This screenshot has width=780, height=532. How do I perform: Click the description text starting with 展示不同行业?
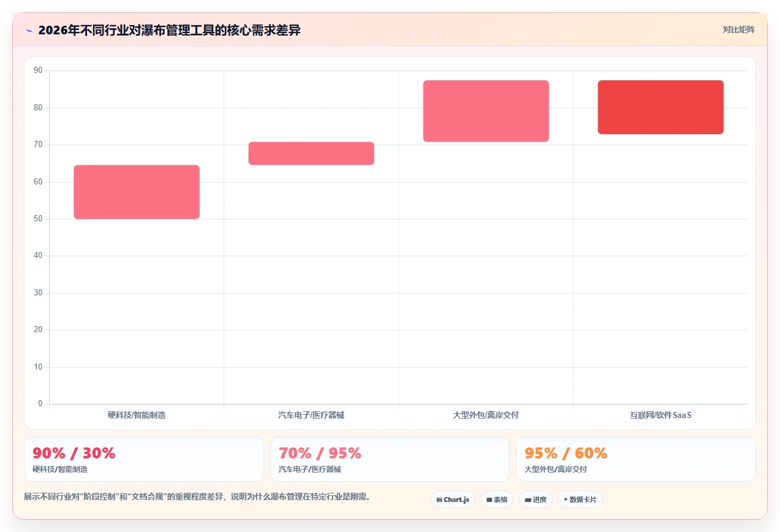coord(197,496)
